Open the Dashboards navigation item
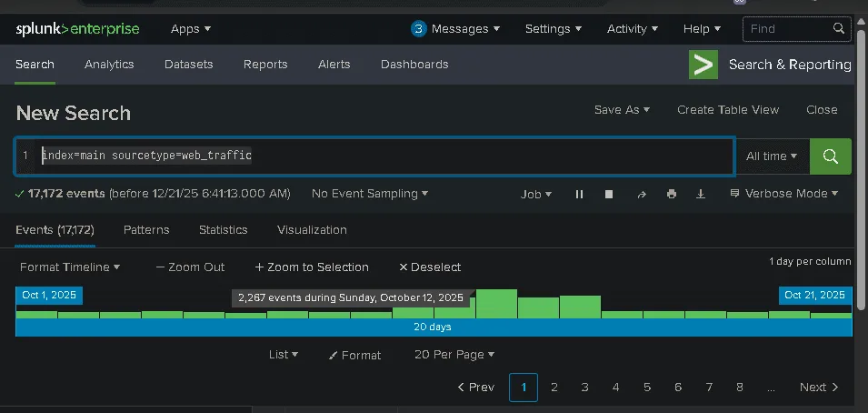Viewport: 868px width, 413px height. (x=414, y=65)
